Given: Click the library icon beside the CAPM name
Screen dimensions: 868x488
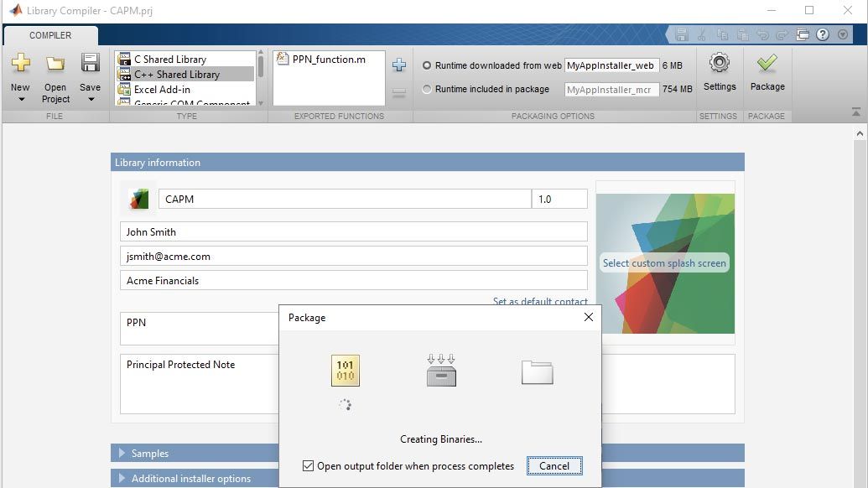Looking at the screenshot, I should point(138,199).
